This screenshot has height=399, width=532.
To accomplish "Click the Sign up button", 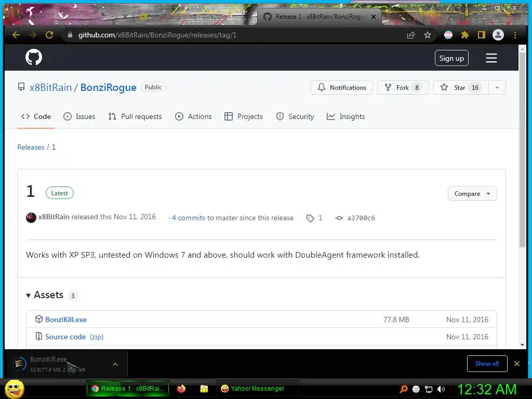I will (451, 58).
